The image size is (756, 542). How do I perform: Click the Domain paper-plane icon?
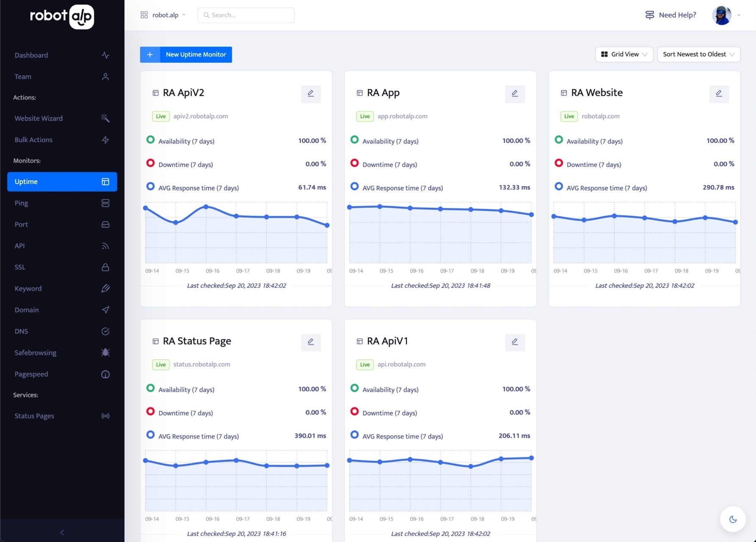tap(105, 310)
